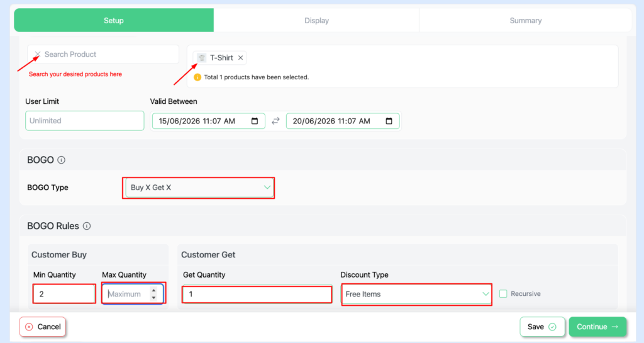Image resolution: width=644 pixels, height=343 pixels.
Task: Click the swap arrows between dates
Action: pyautogui.click(x=275, y=121)
